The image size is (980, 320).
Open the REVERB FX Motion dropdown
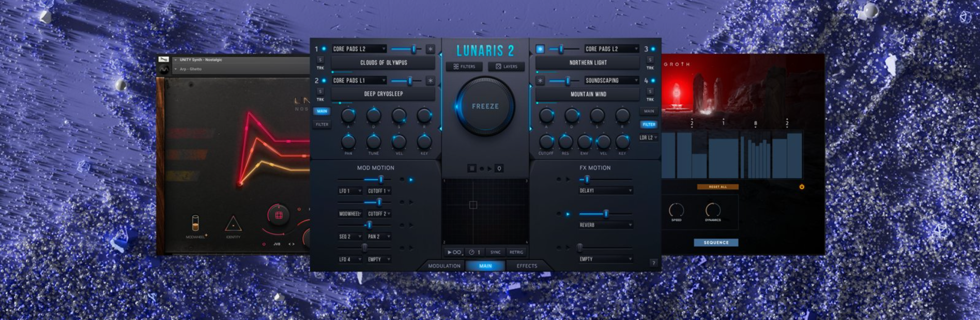point(605,225)
